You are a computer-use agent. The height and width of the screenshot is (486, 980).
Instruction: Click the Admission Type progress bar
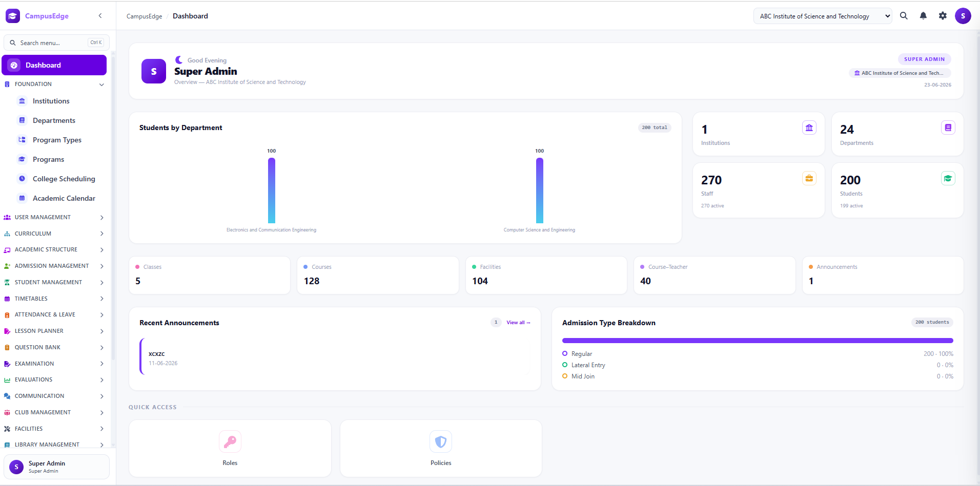click(x=758, y=341)
